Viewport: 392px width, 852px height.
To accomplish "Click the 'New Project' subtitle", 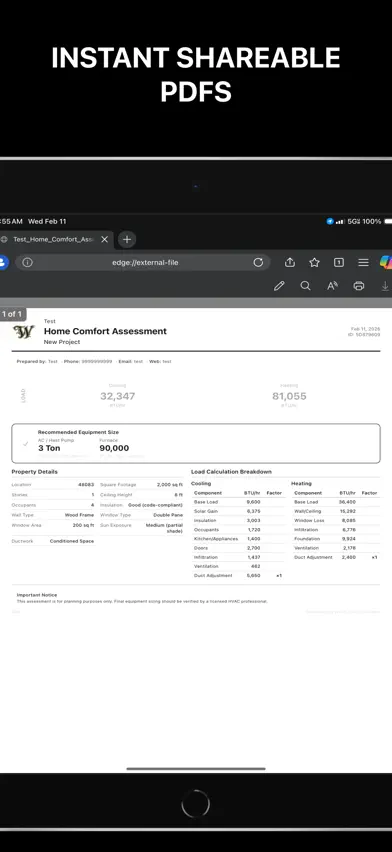I will [x=61, y=342].
